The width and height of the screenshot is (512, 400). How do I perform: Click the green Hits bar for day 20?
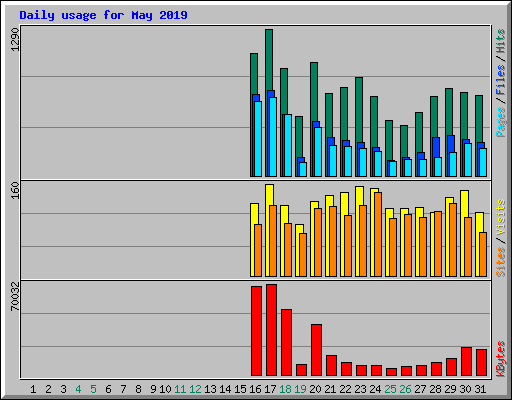[x=314, y=92]
